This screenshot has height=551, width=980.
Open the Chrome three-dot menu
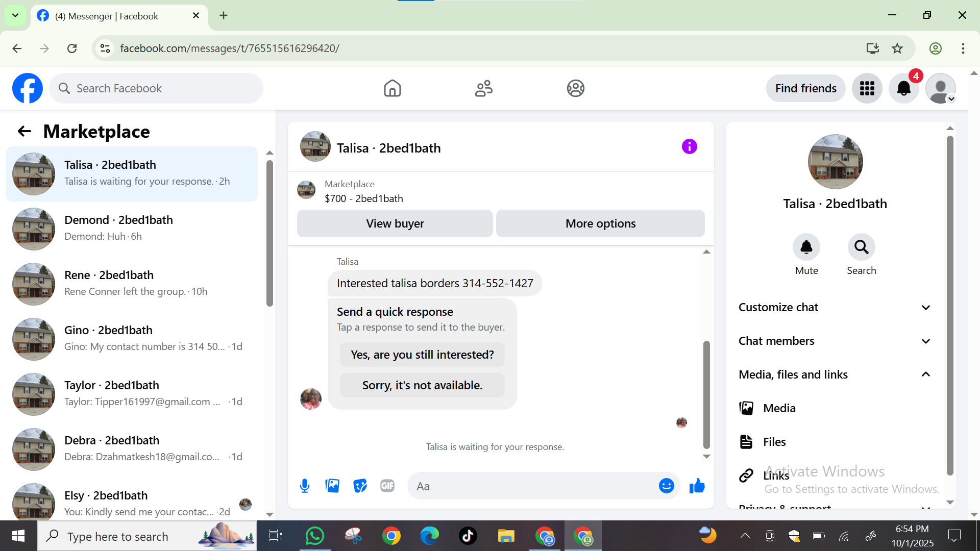[x=963, y=48]
